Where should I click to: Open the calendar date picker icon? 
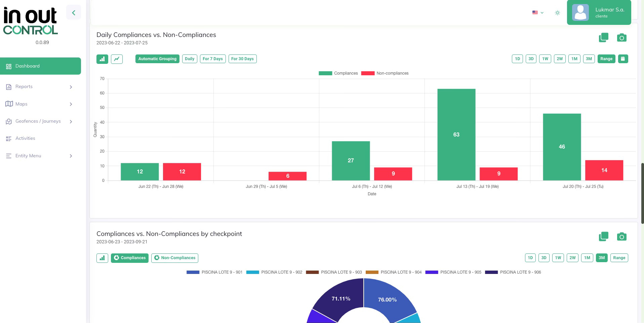(623, 58)
